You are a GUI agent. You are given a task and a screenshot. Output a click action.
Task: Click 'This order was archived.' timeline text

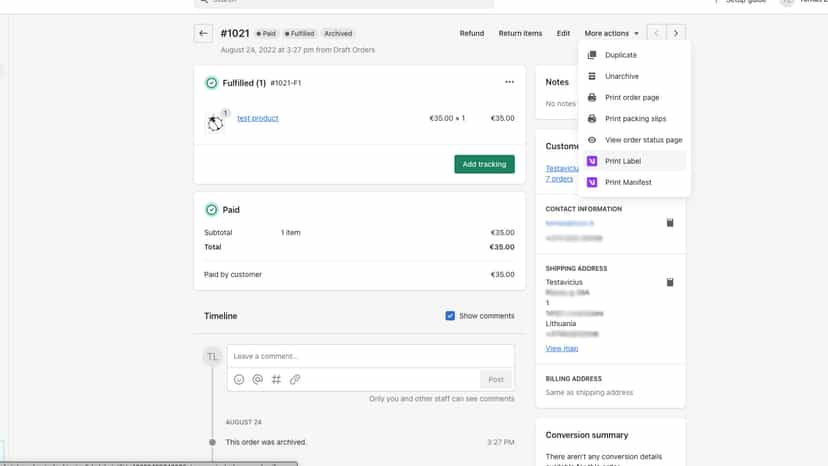266,442
